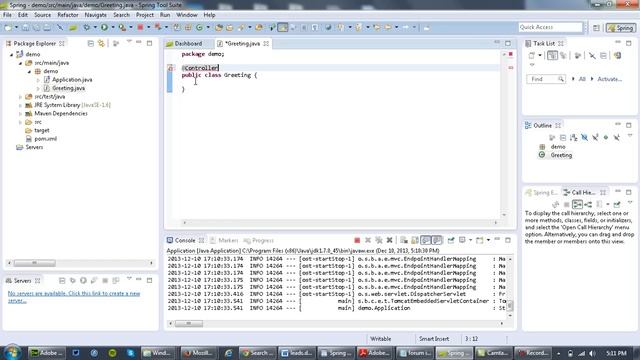Screen dimensions: 640x360
Task: Click the red Stop icon in main toolbar
Action: click(140, 27)
